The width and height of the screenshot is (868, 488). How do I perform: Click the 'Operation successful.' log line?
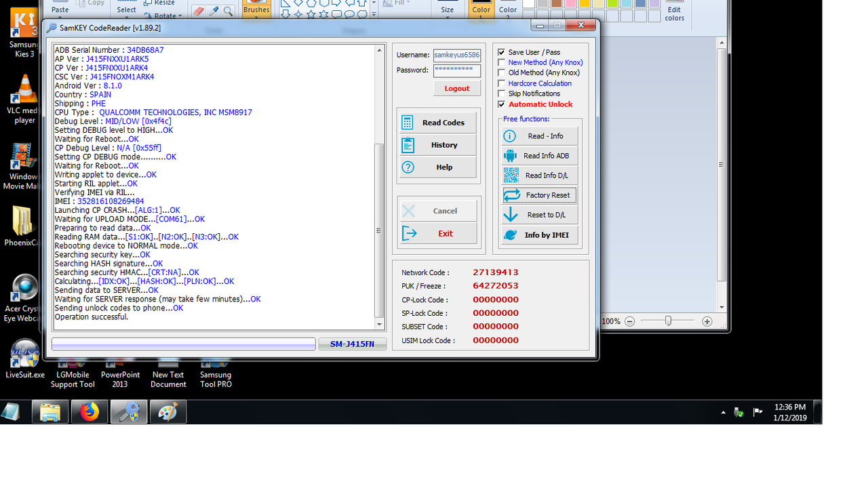point(92,317)
